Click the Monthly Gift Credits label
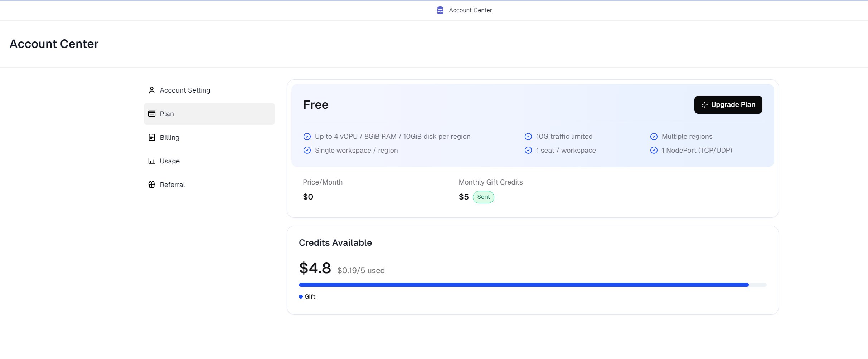868x359 pixels. point(491,182)
